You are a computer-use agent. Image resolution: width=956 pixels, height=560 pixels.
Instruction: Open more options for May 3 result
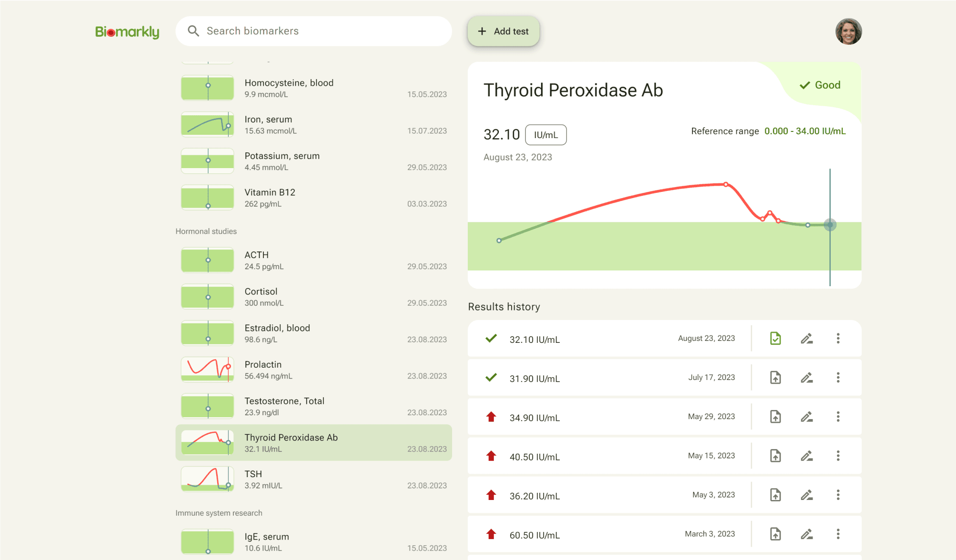838,495
